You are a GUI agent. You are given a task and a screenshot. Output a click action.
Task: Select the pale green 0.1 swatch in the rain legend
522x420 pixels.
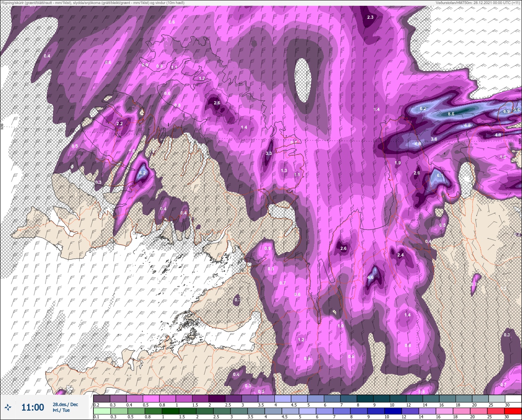tap(102, 411)
